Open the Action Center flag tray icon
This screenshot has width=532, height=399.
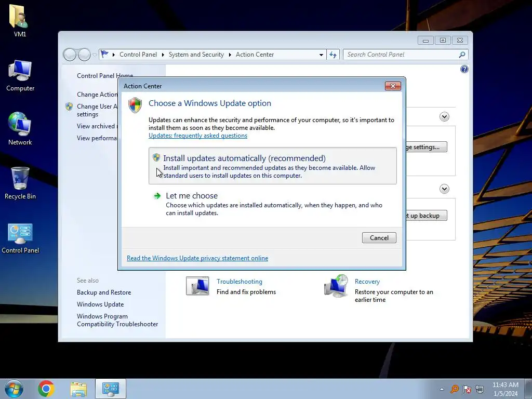467,389
